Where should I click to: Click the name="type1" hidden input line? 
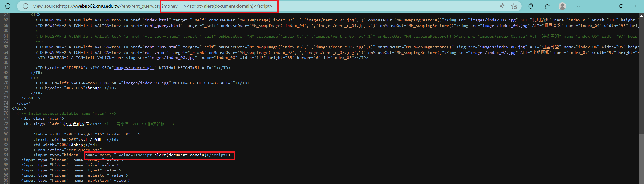point(71,170)
